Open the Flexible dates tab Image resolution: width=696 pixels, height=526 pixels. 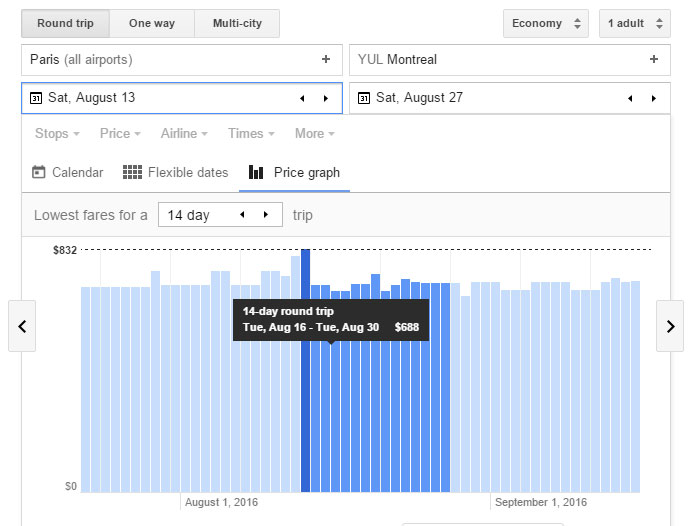click(175, 172)
